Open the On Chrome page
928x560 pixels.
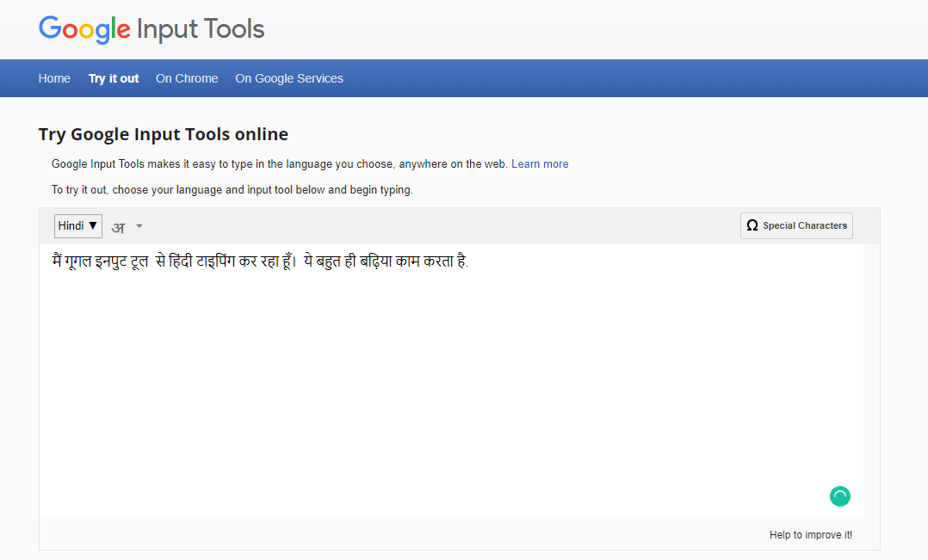pyautogui.click(x=187, y=78)
